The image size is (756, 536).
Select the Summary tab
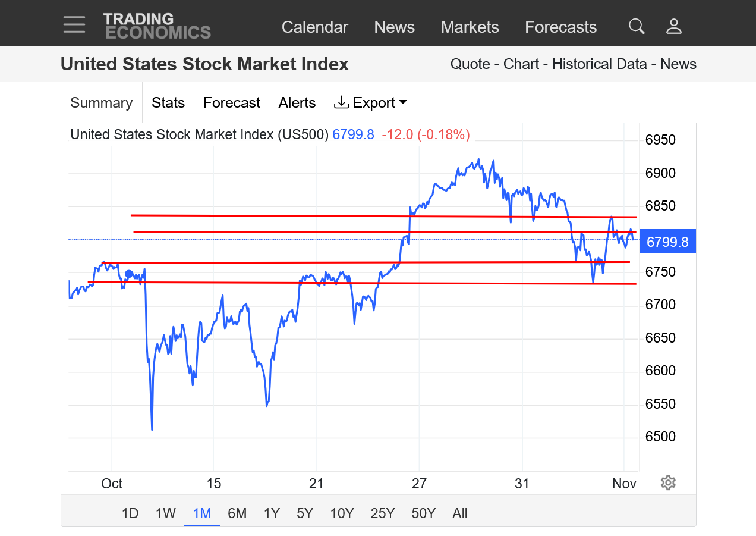point(102,103)
